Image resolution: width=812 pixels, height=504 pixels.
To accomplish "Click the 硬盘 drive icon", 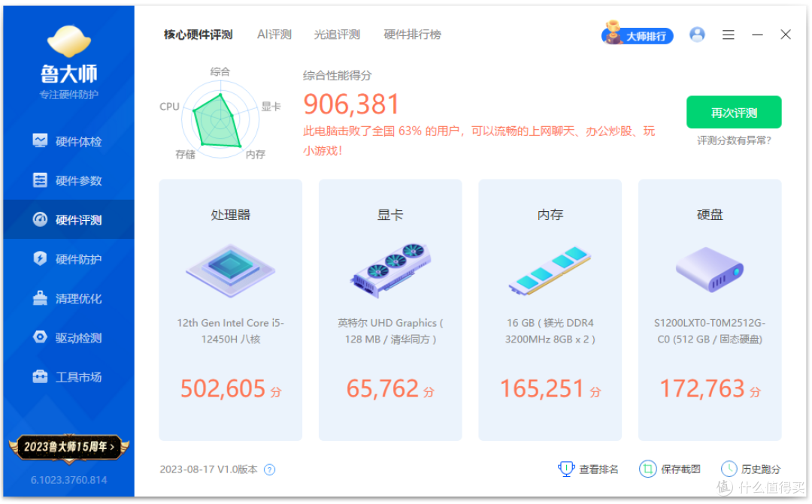I will coord(710,269).
